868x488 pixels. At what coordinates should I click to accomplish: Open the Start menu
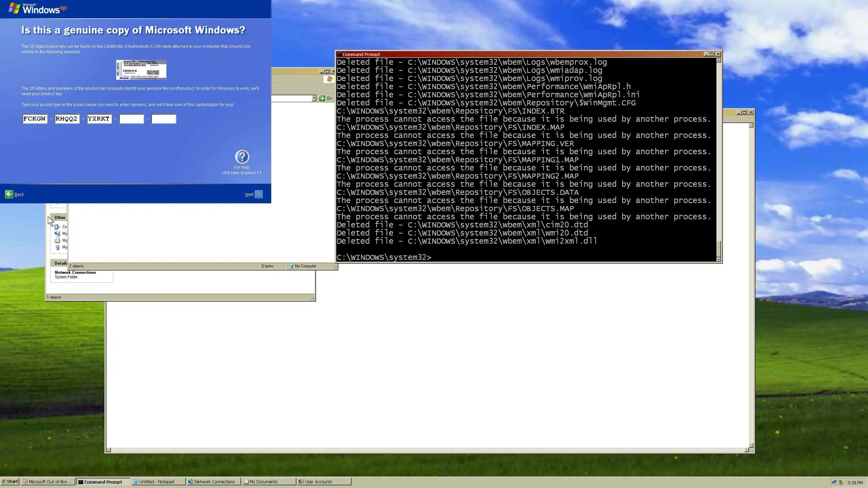point(10,482)
